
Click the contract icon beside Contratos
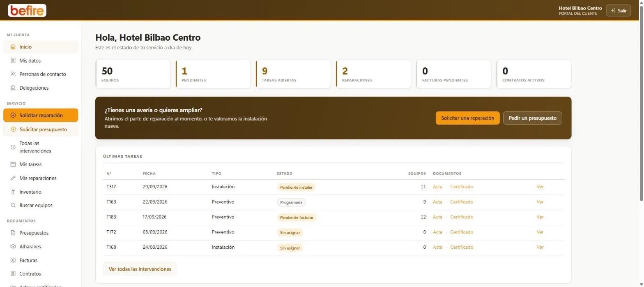tap(13, 274)
